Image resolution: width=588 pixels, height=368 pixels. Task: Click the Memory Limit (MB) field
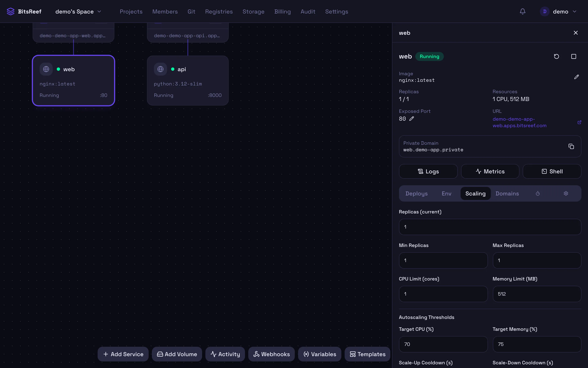[x=537, y=294]
